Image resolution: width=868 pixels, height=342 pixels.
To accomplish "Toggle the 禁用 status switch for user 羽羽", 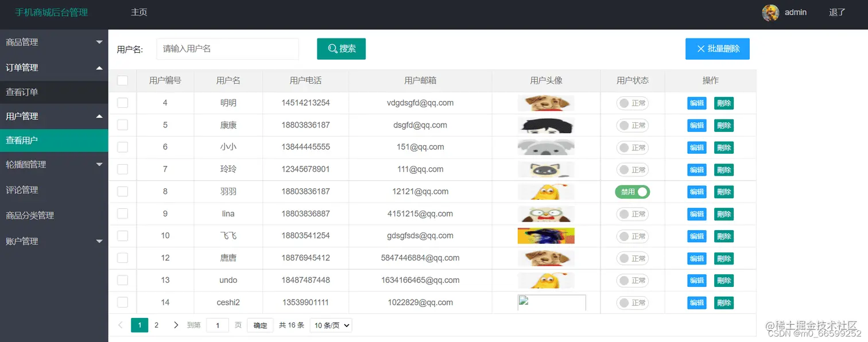I will (x=632, y=192).
